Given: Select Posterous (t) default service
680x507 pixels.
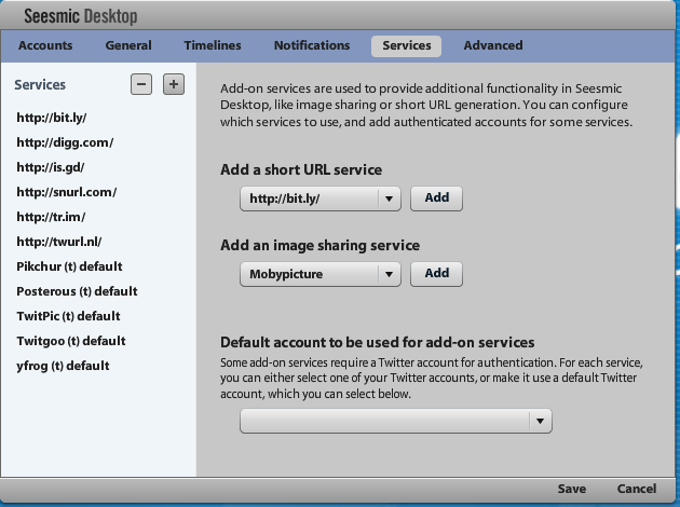Looking at the screenshot, I should point(77,291).
